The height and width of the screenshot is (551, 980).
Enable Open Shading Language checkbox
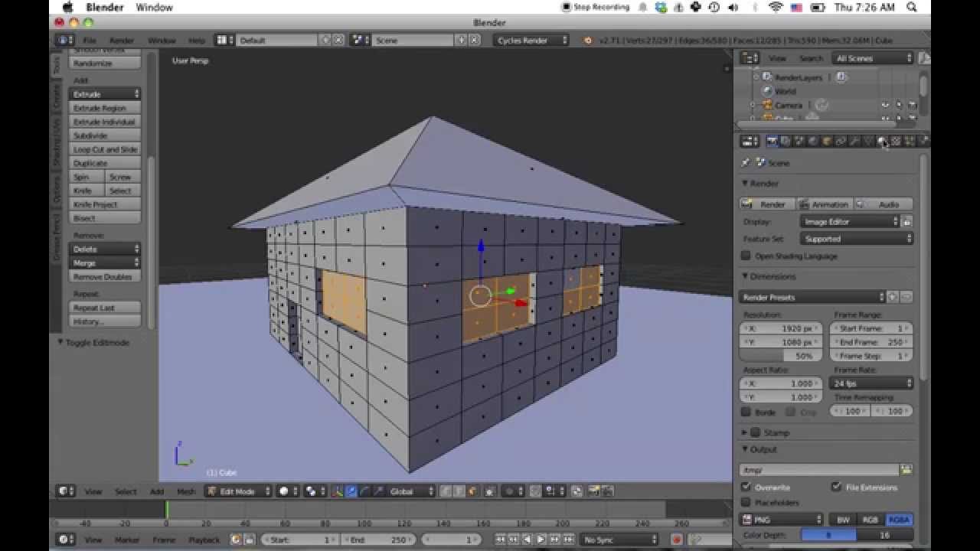coord(746,256)
